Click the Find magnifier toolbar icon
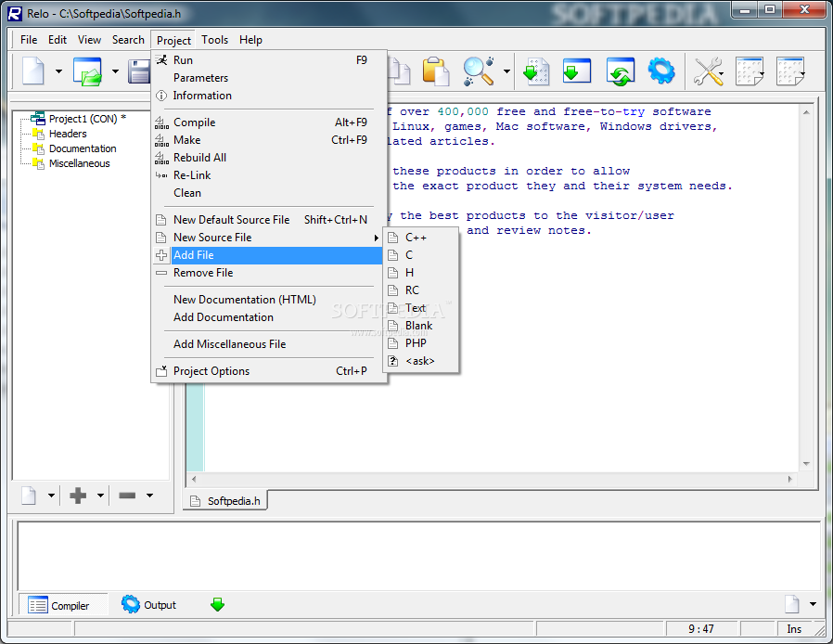This screenshot has width=833, height=644. [479, 71]
